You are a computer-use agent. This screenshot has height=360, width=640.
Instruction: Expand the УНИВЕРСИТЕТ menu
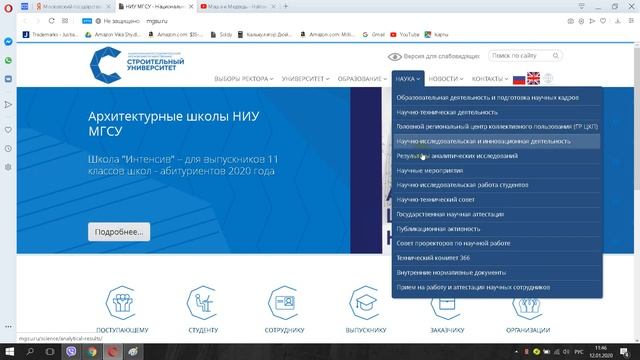click(305, 79)
